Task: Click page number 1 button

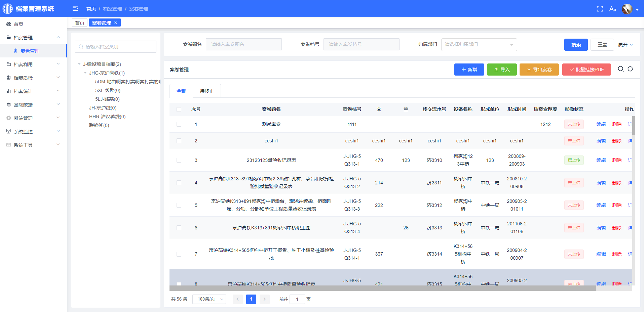Action: pyautogui.click(x=251, y=299)
